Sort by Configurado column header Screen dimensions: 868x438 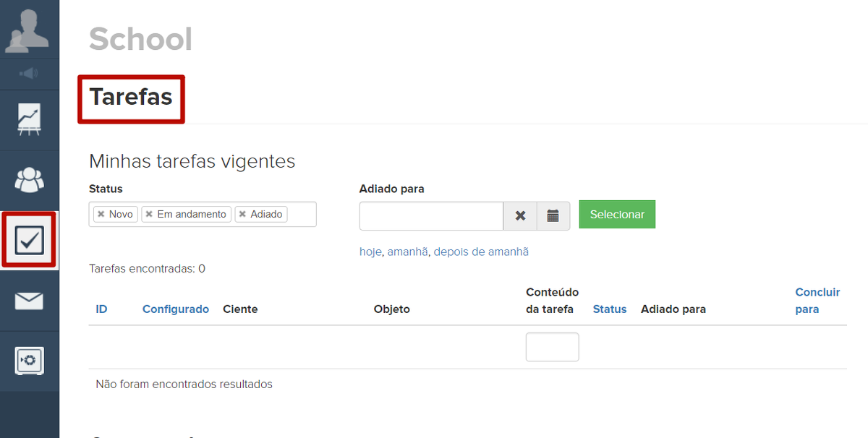pyautogui.click(x=176, y=309)
